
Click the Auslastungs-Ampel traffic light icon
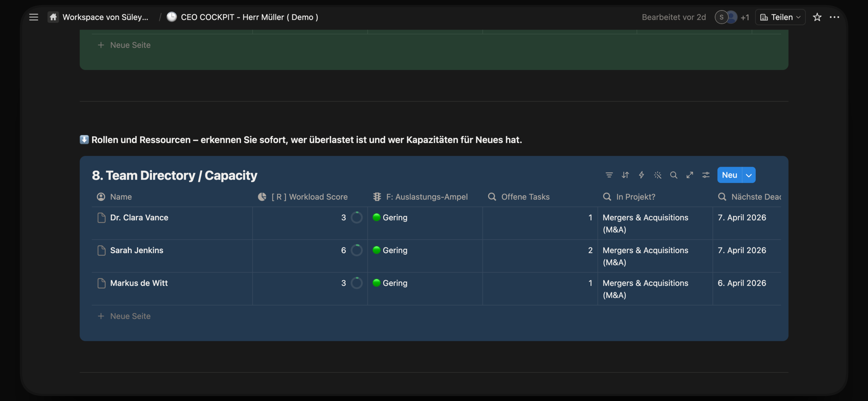pos(377,197)
